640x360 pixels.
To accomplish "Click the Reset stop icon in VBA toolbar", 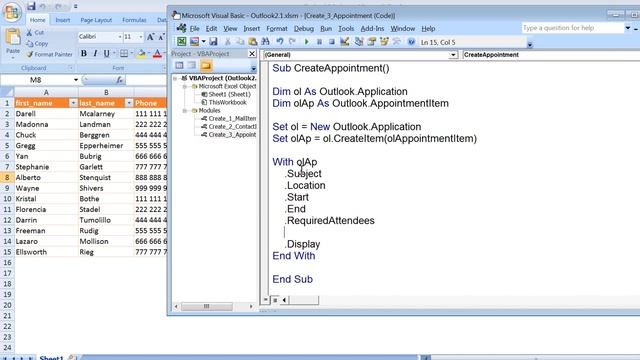I will [331, 42].
